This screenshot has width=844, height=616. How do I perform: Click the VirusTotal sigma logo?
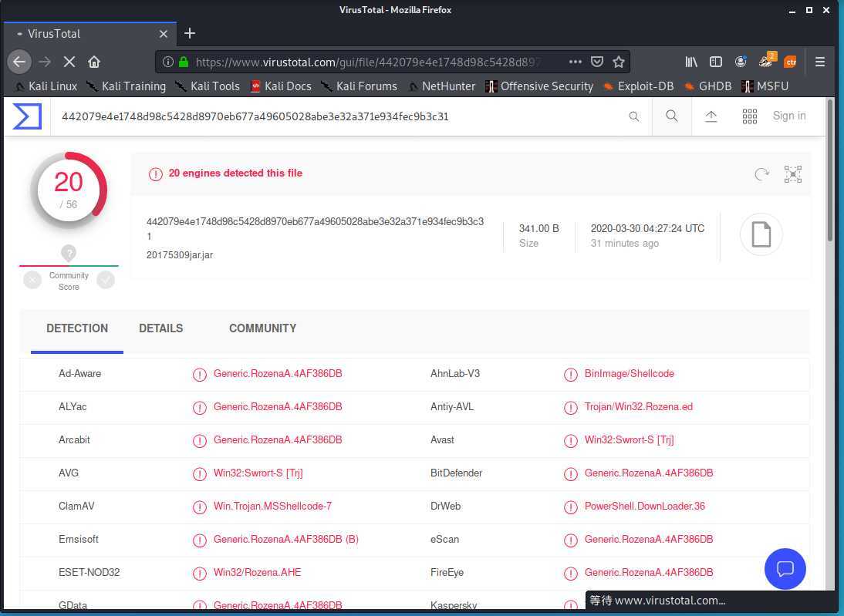pos(27,116)
